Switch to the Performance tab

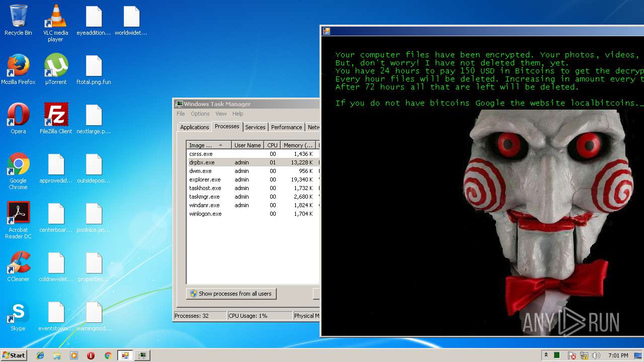pos(287,127)
